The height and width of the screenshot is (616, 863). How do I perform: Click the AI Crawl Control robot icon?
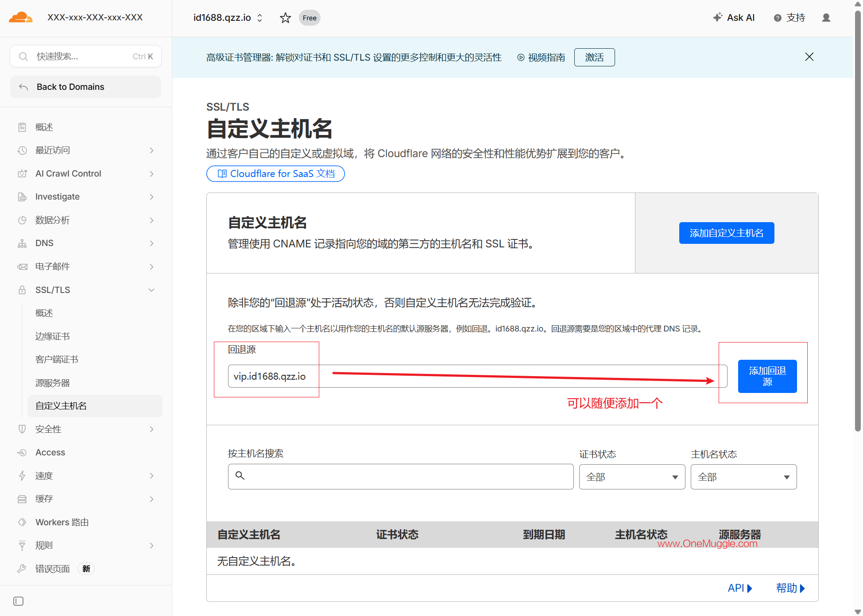click(22, 173)
